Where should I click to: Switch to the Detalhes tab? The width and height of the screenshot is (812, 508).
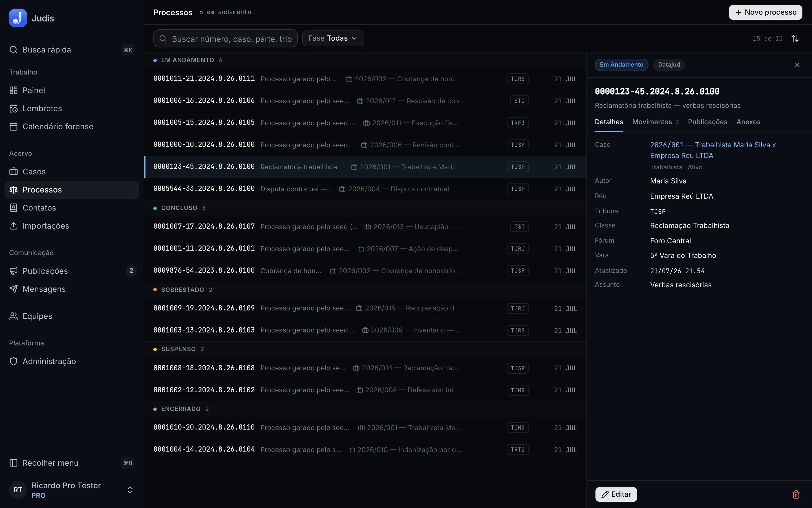coord(609,122)
